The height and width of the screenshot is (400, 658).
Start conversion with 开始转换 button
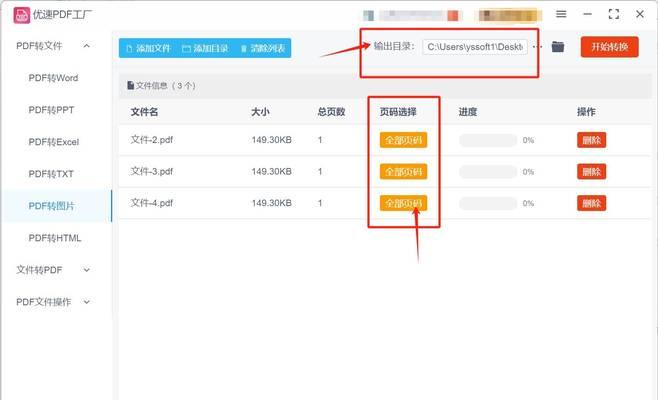(609, 47)
